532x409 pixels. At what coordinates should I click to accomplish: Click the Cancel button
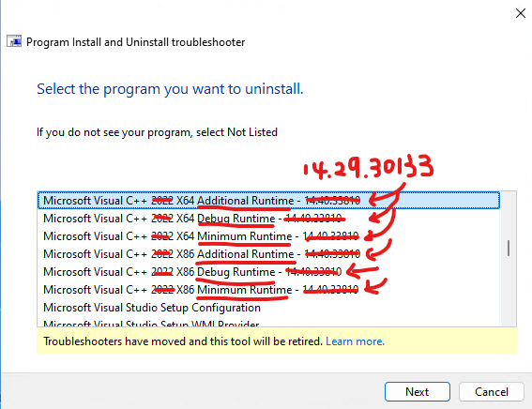(x=492, y=392)
